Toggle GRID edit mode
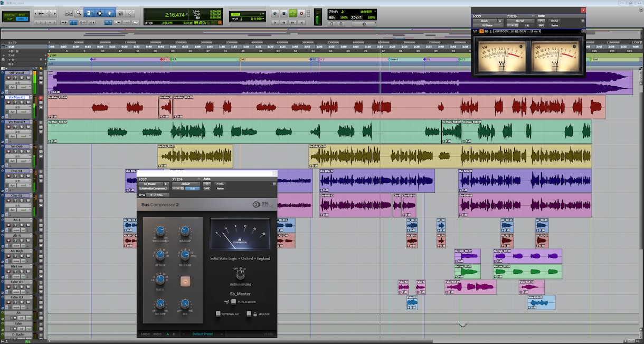Viewport: 644px width, 344px height. coord(22,18)
